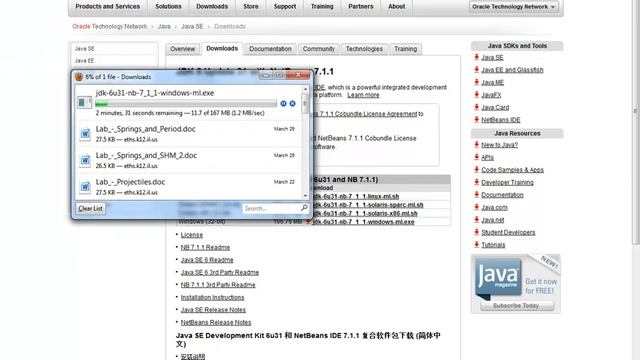Click arrow icon next to Developer Training
This screenshot has height=360, width=640.
point(476,182)
